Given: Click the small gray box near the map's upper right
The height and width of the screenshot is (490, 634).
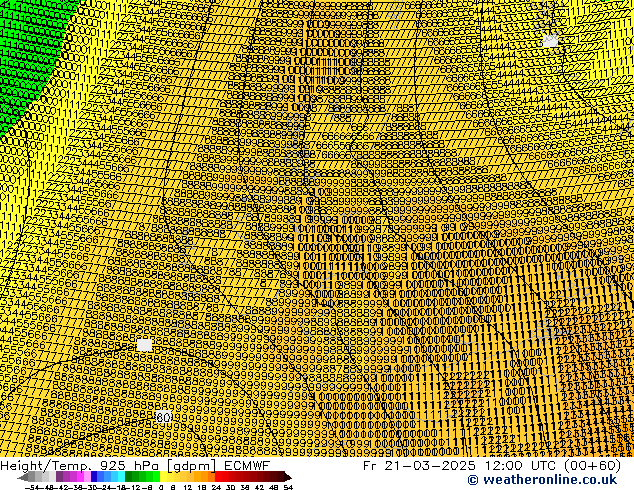Looking at the screenshot, I should coord(550,41).
